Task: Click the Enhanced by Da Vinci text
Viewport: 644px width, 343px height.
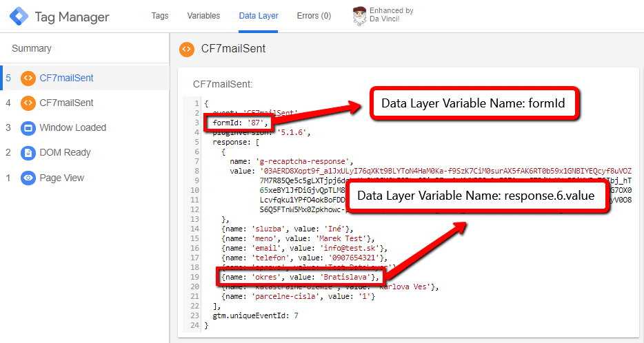Action: pos(391,14)
